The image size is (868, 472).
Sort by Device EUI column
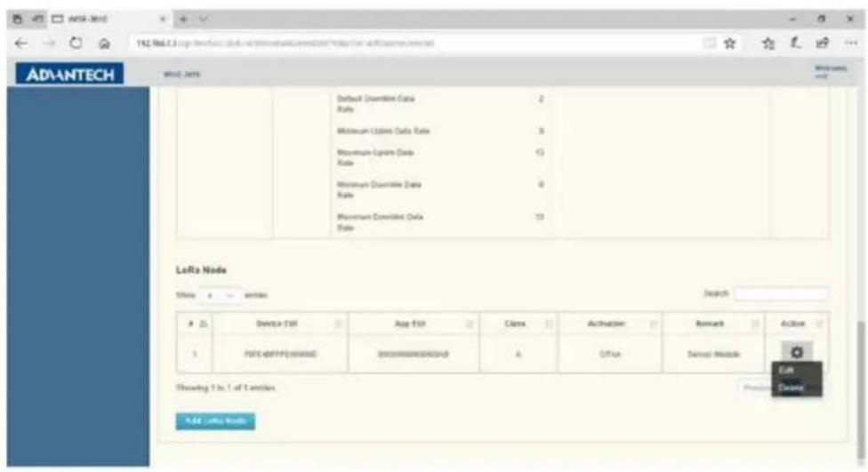click(280, 324)
